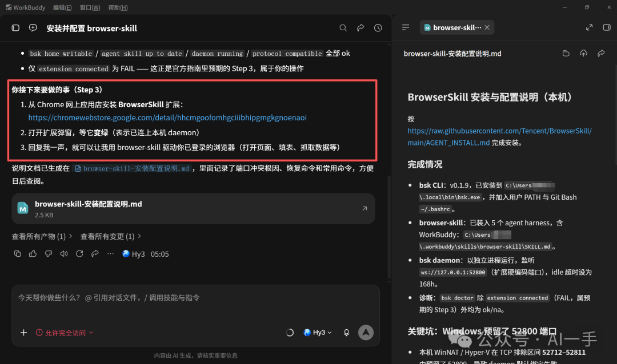
Task: Toggle the right side panel icon
Action: [607, 27]
